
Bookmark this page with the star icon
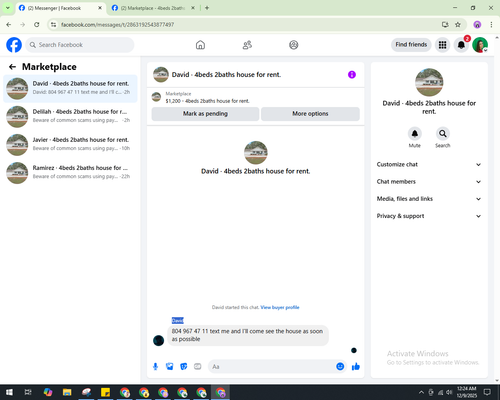click(x=458, y=25)
